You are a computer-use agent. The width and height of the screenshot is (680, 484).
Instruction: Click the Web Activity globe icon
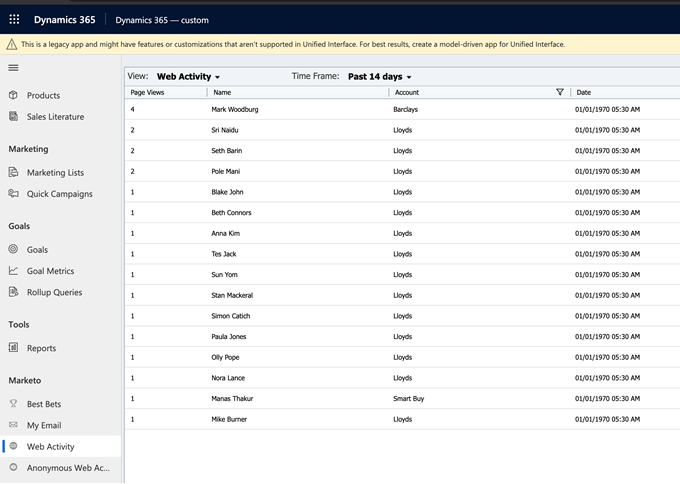13,446
